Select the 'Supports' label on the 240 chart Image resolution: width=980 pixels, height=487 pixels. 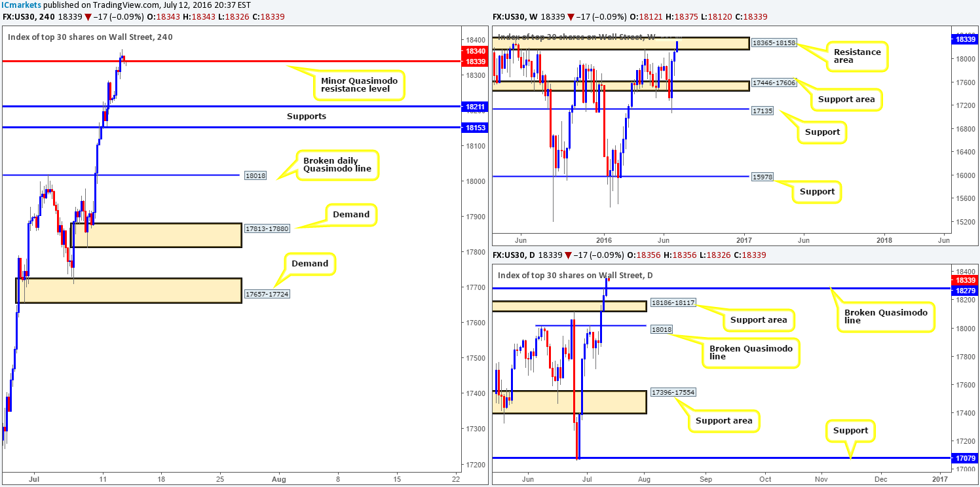(306, 116)
